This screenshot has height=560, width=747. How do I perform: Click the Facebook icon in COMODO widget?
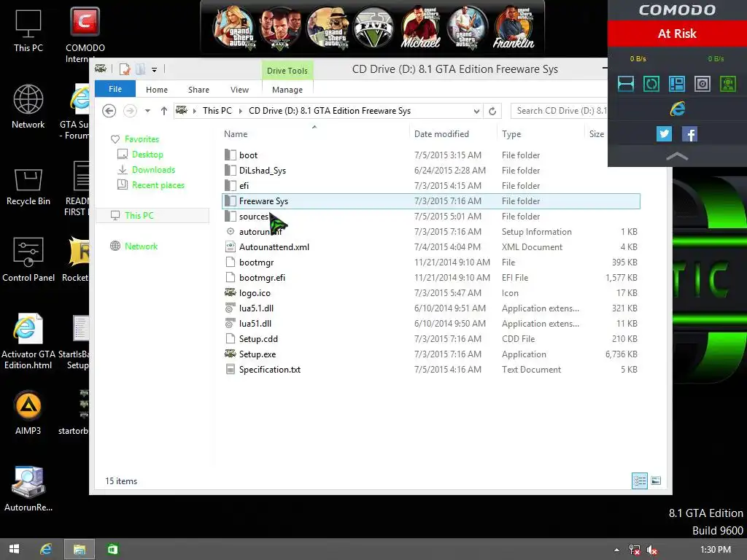(689, 134)
